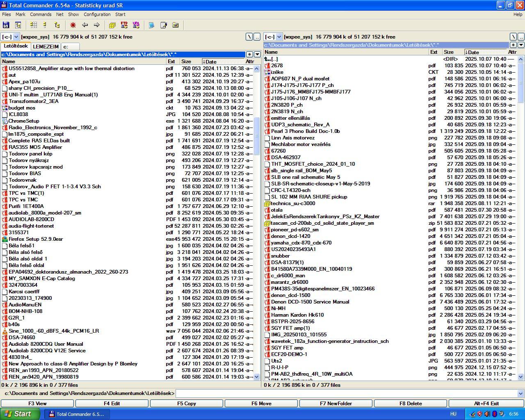Viewport: 525px width, 420px height.
Task: Click the last toolbar icon after WordPad
Action: pyautogui.click(x=176, y=25)
